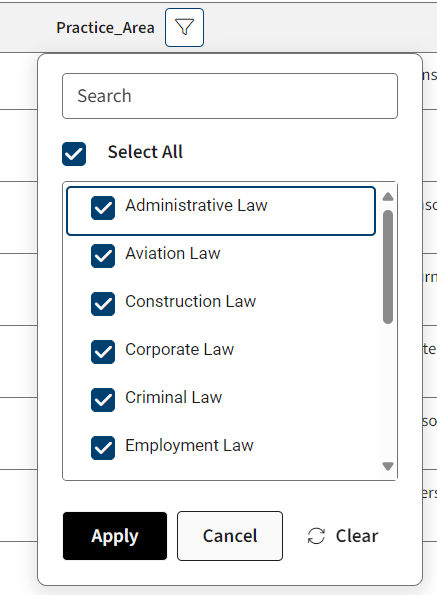Uncheck the Administrative Law checkbox
This screenshot has height=595, width=437.
click(x=103, y=208)
